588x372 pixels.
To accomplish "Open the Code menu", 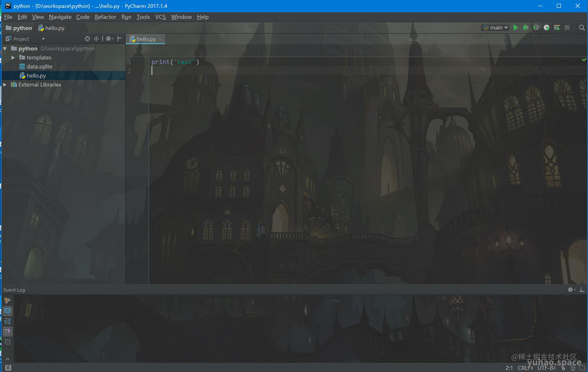I will (x=83, y=17).
